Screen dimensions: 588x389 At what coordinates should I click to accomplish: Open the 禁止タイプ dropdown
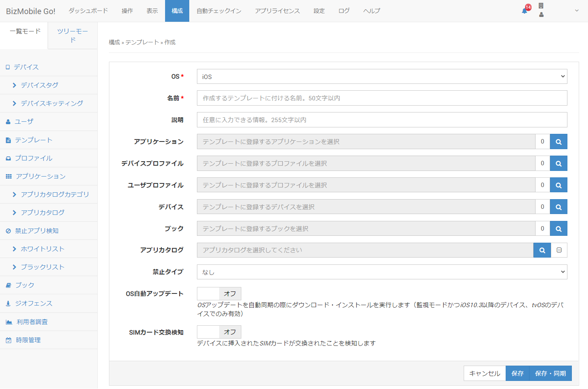[382, 272]
